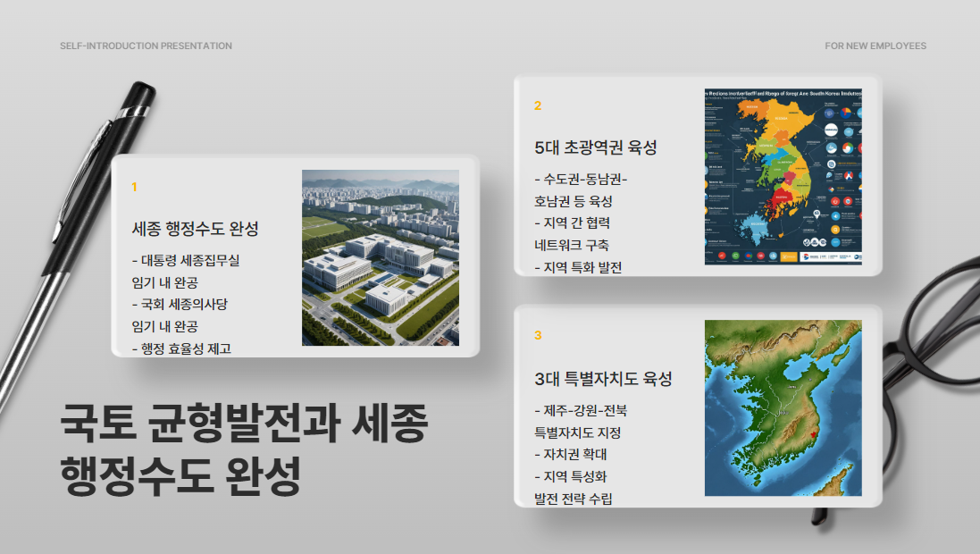Click the 'SELF-INTRODUCTION PRESENTATION' header text

pos(146,46)
